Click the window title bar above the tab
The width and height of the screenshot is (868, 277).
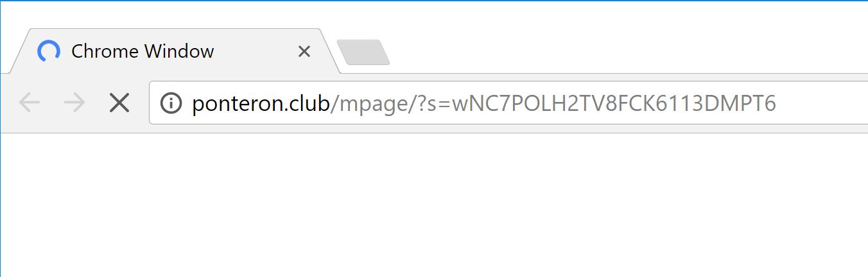pos(434,14)
